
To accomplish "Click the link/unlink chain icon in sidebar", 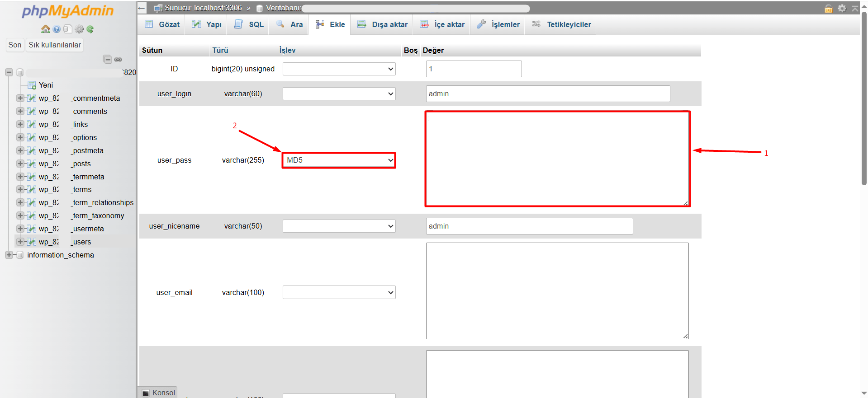I will (118, 59).
